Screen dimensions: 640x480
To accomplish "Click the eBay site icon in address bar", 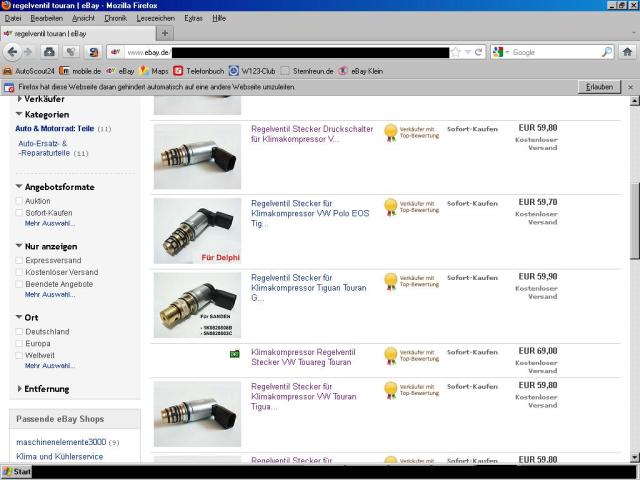I will point(116,52).
